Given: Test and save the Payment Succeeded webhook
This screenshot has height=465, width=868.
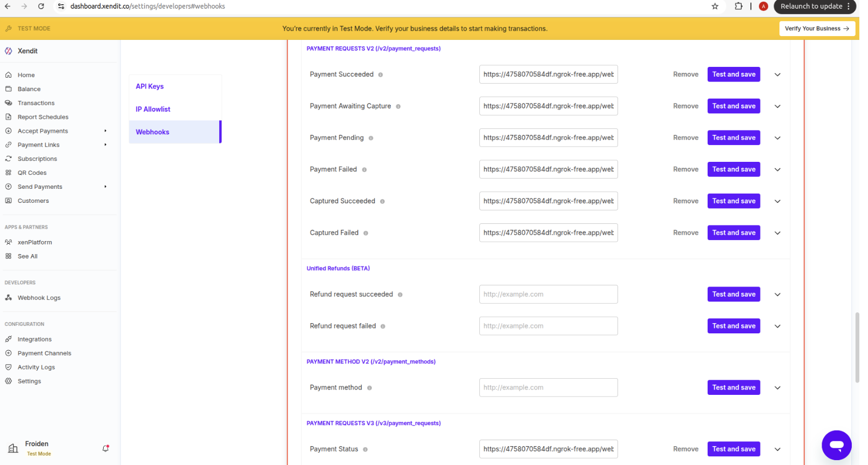Looking at the screenshot, I should (734, 74).
